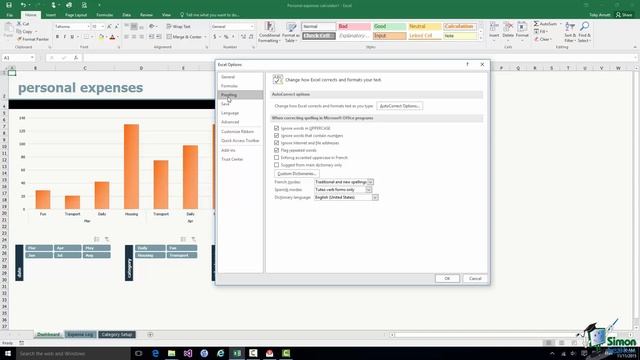Click the Font Color 'A' icon

(112, 37)
